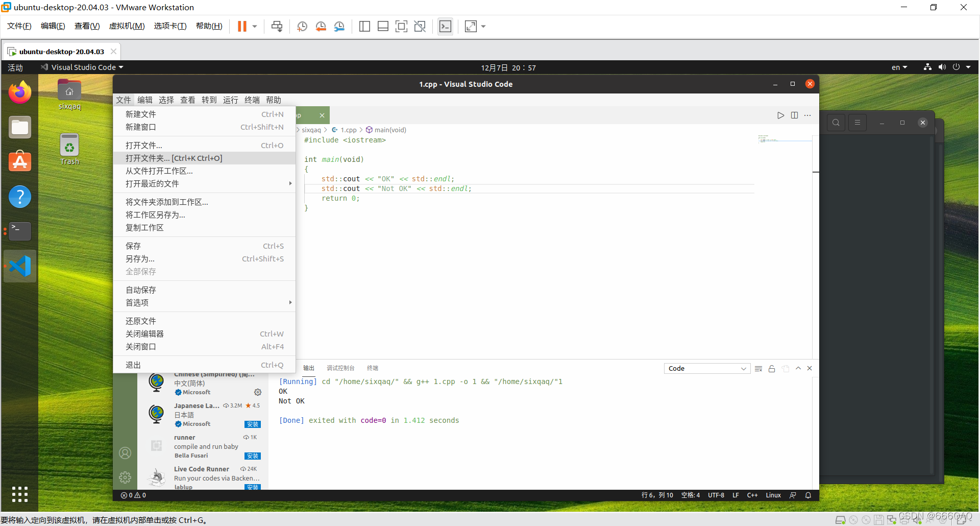Open the Code output channel dropdown
Image resolution: width=980 pixels, height=526 pixels.
(707, 369)
